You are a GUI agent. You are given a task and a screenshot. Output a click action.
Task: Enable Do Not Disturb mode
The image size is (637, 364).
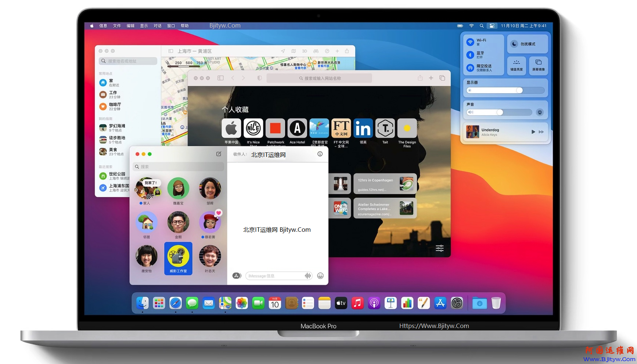point(528,44)
